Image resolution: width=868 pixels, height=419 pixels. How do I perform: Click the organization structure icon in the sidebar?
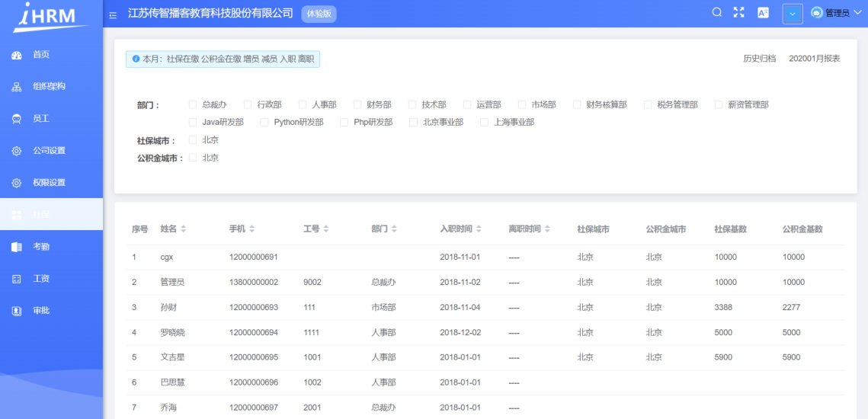coord(17,87)
